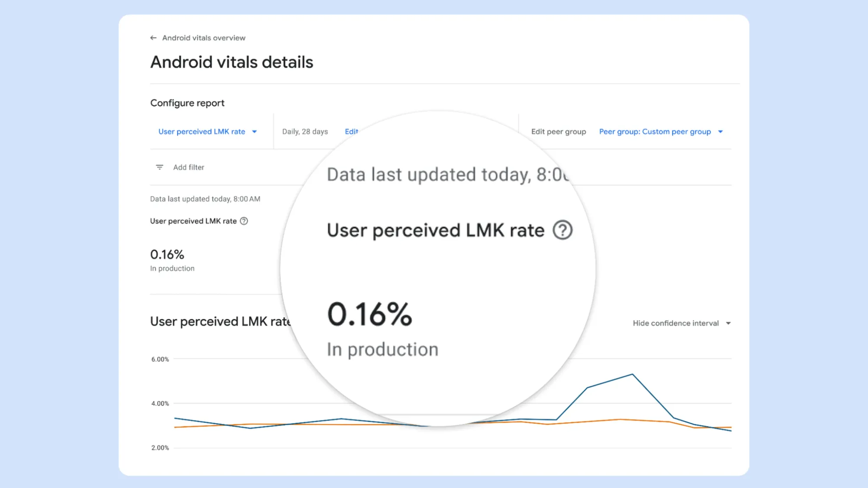The height and width of the screenshot is (488, 868).
Task: Navigate to Android vitals overview
Action: 203,38
